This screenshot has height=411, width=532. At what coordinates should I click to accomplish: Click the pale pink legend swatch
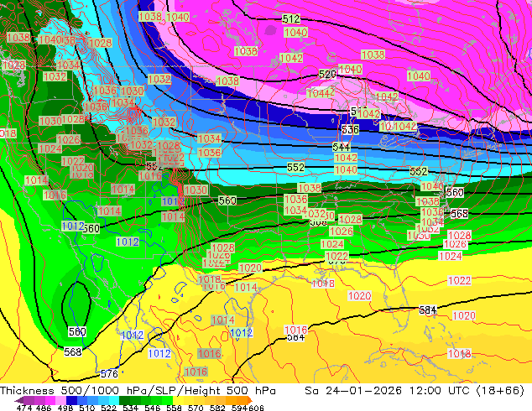60,400
